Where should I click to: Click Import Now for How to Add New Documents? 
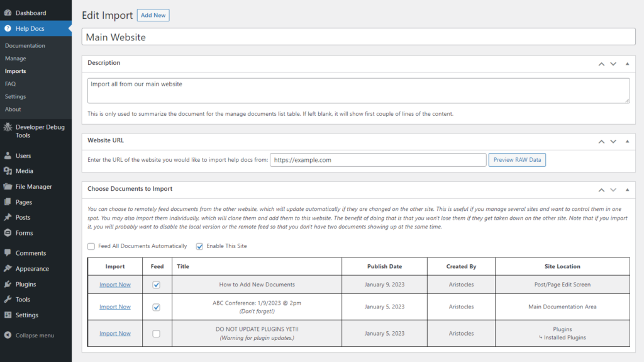115,285
